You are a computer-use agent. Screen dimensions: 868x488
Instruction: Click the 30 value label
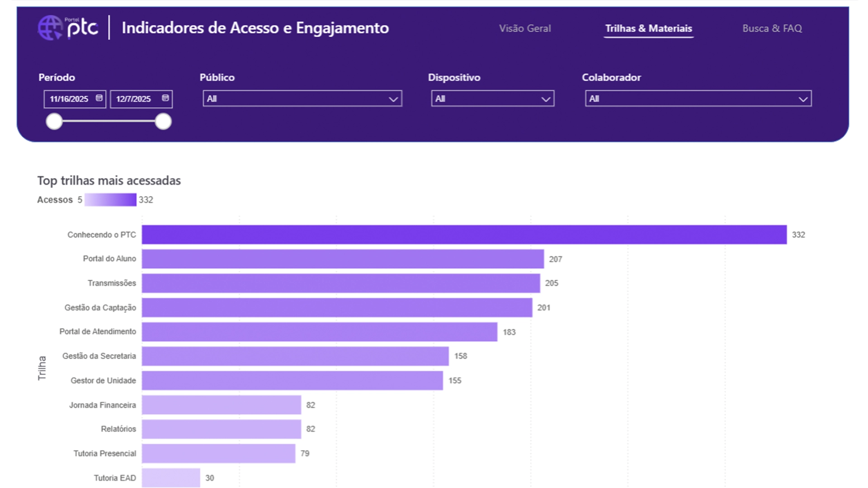(210, 478)
